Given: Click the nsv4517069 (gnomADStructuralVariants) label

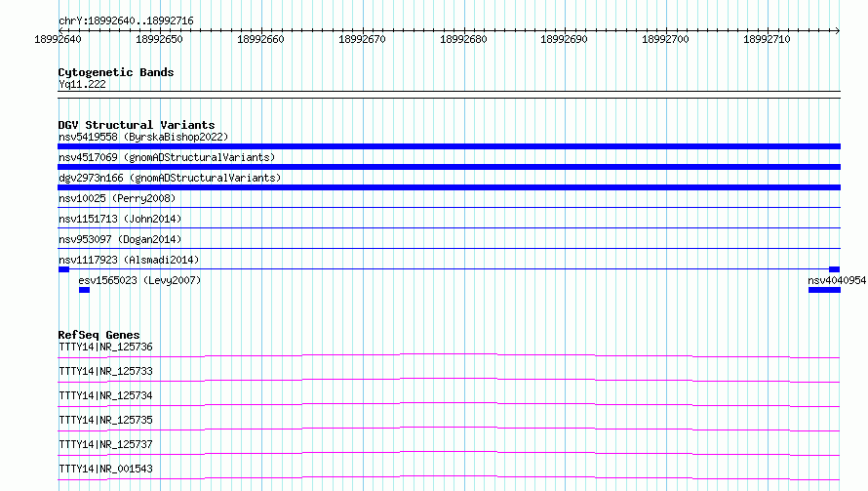Looking at the screenshot, I should tap(167, 157).
